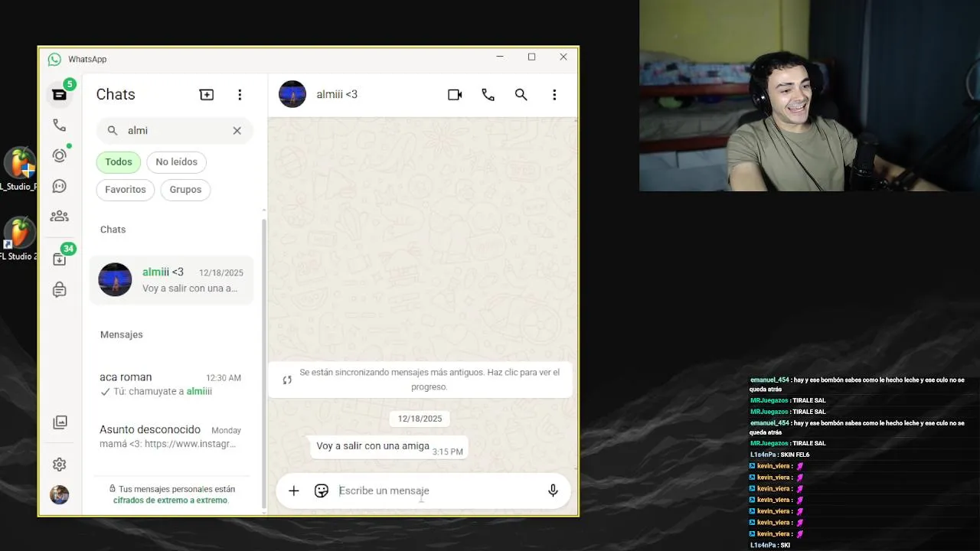Open the 'almiii <3' chat in the list
The width and height of the screenshot is (980, 551).
click(x=171, y=280)
